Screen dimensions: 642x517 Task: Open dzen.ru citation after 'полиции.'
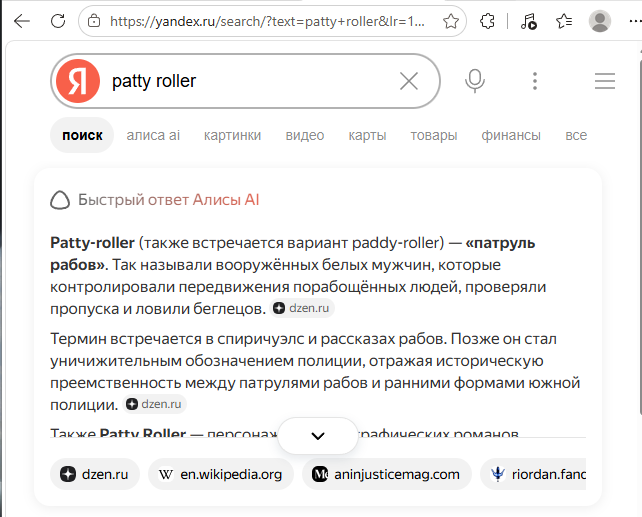point(154,404)
